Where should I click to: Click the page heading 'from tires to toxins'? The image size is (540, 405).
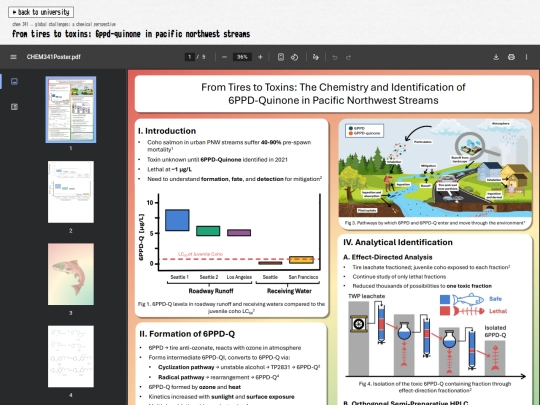pos(131,34)
